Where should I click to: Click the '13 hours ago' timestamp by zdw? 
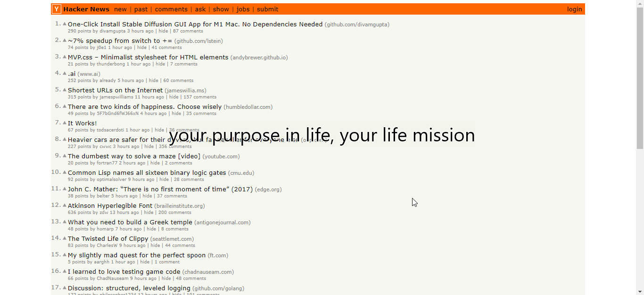[124, 213]
